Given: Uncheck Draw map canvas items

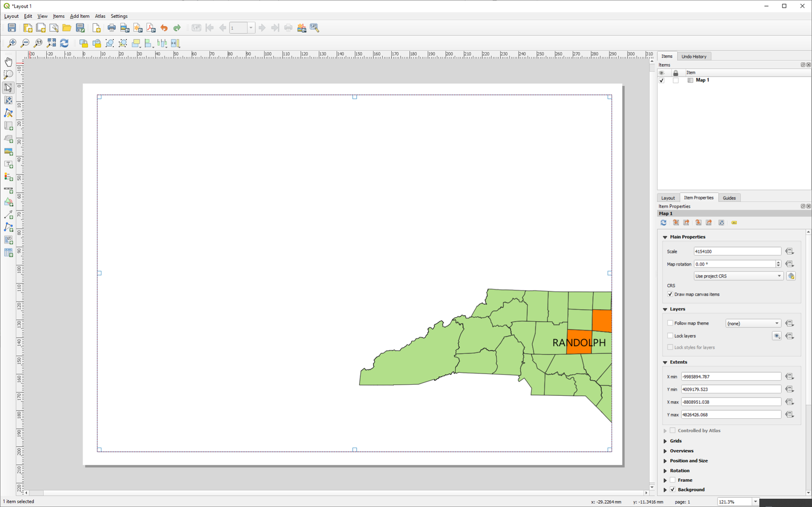Looking at the screenshot, I should [671, 294].
